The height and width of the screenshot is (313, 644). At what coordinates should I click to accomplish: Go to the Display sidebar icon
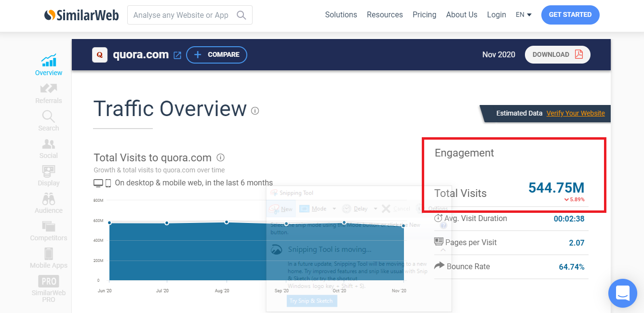49,171
